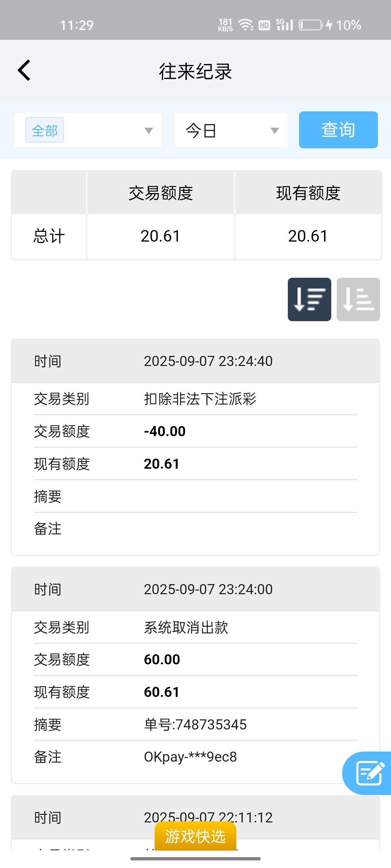This screenshot has width=391, height=868.
Task: Select descending sort order icon
Action: pos(309,299)
